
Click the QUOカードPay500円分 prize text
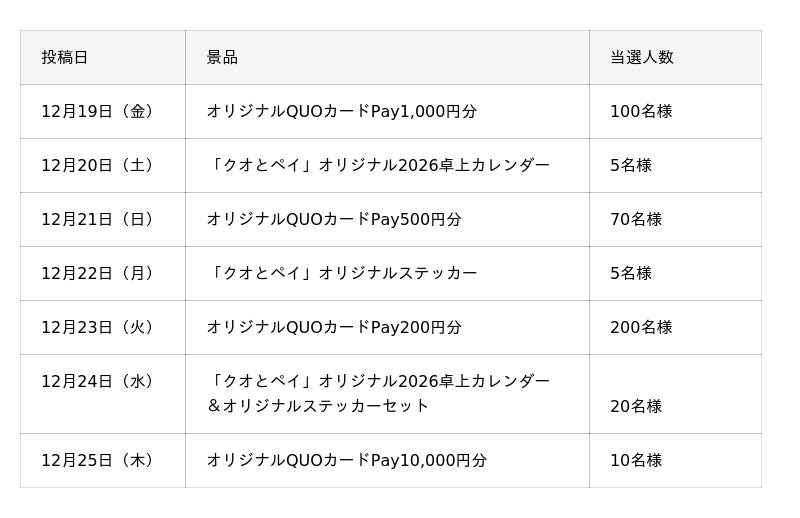pos(334,219)
